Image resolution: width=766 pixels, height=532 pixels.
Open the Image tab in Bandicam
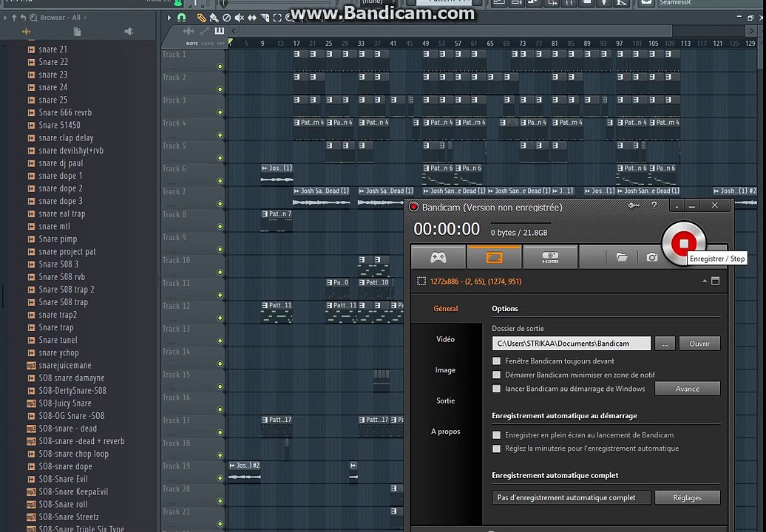click(x=446, y=370)
